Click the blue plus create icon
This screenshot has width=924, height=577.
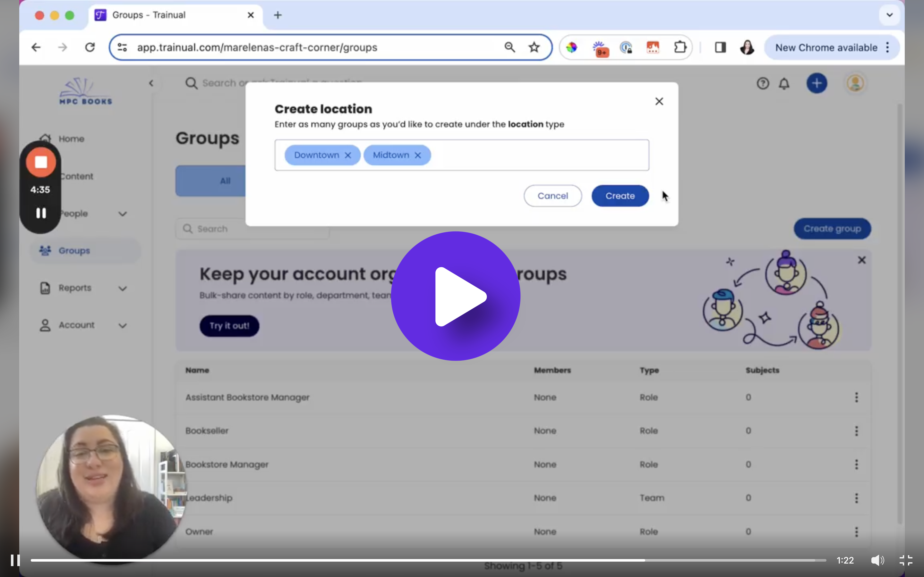(817, 83)
